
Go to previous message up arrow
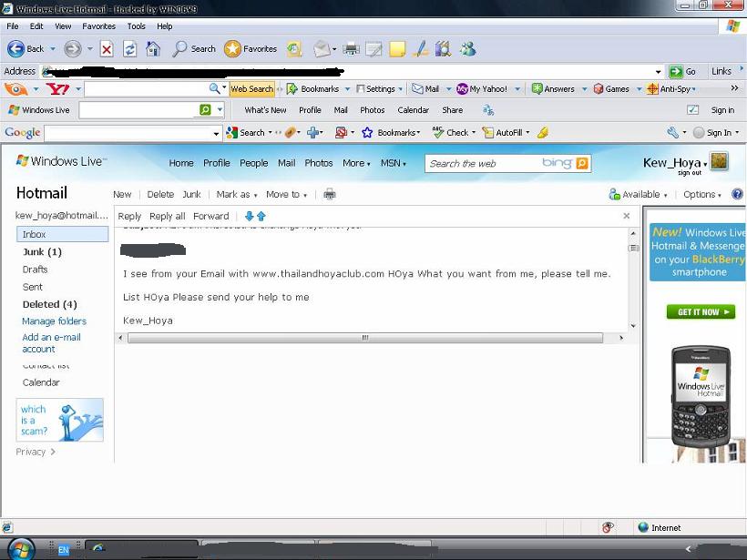(261, 216)
